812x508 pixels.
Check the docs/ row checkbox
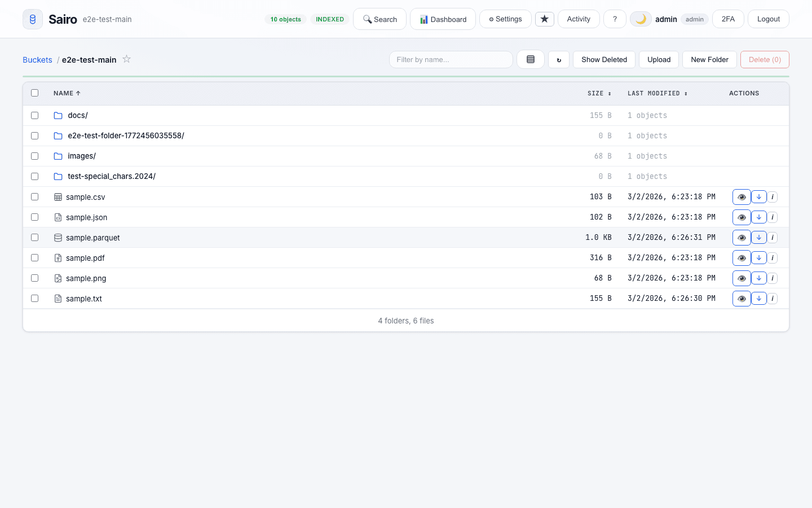[x=35, y=115]
